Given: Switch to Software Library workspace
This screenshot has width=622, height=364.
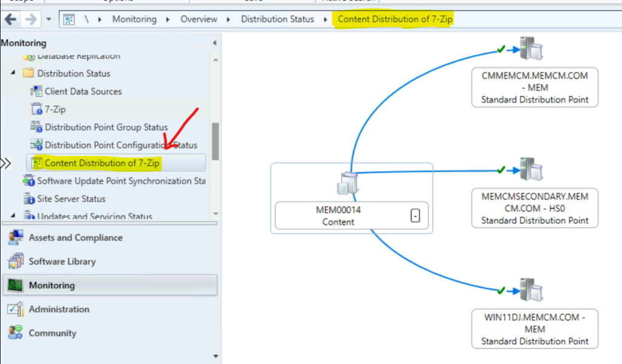Looking at the screenshot, I should pos(110,261).
